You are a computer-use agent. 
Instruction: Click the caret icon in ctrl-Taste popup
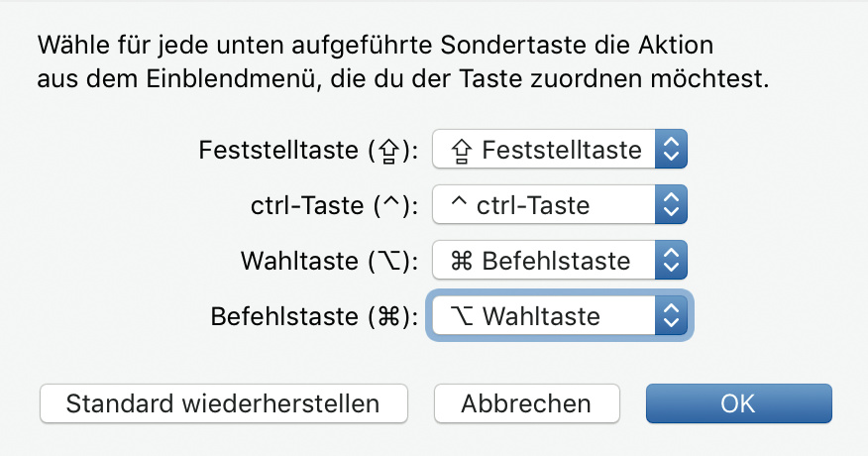[x=459, y=204]
